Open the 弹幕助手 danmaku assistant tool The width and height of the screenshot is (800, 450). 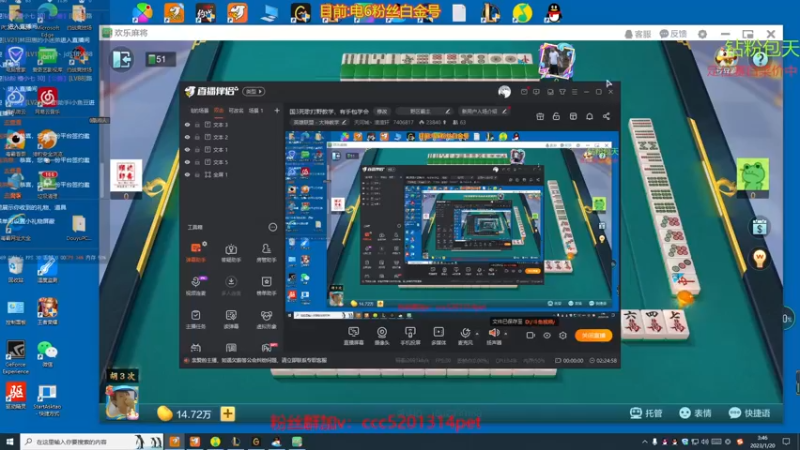[x=196, y=252]
